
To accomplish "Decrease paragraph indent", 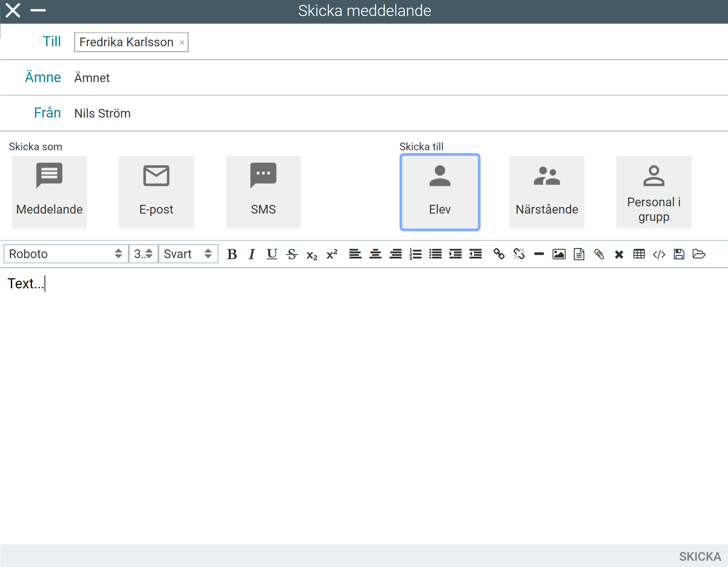I will point(475,254).
